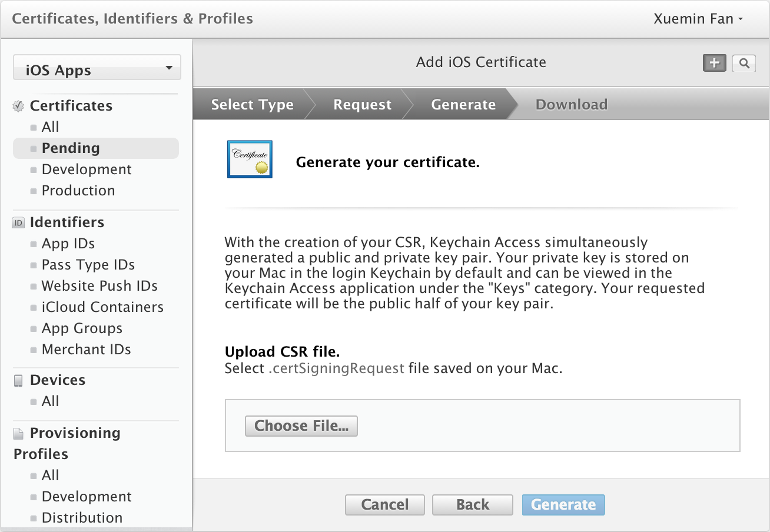
Task: Open the Xuemin Fan account menu
Action: [698, 19]
